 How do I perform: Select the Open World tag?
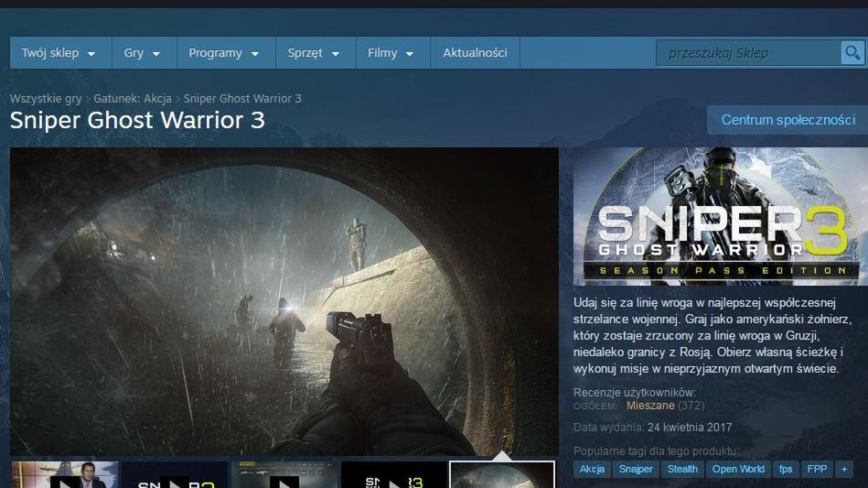738,469
